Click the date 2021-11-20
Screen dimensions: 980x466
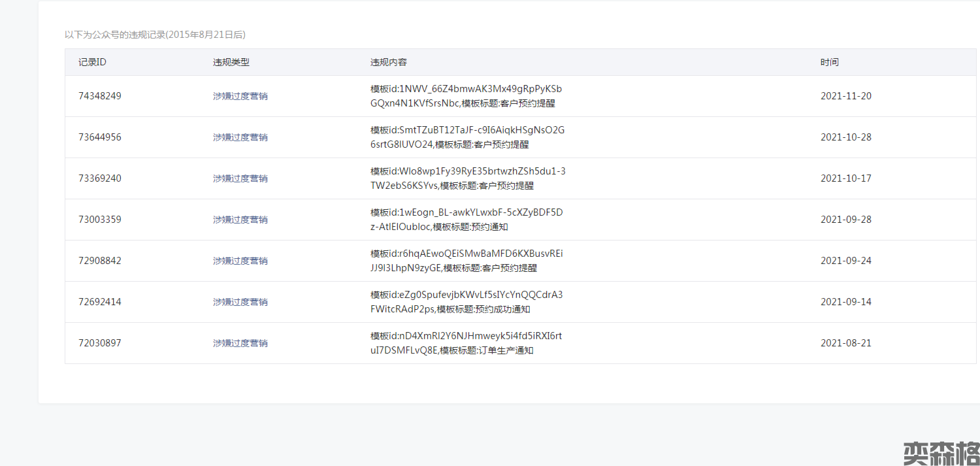point(845,96)
